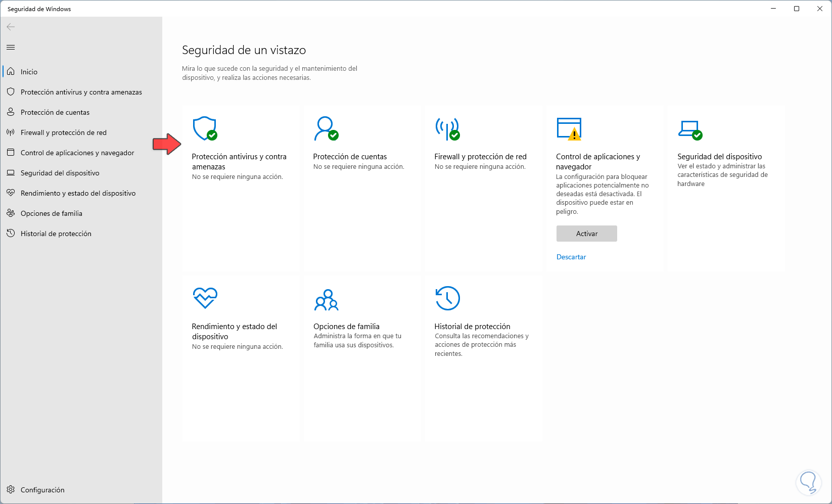Click 'No se requiere ninguna acción' under Firewall card

[480, 167]
